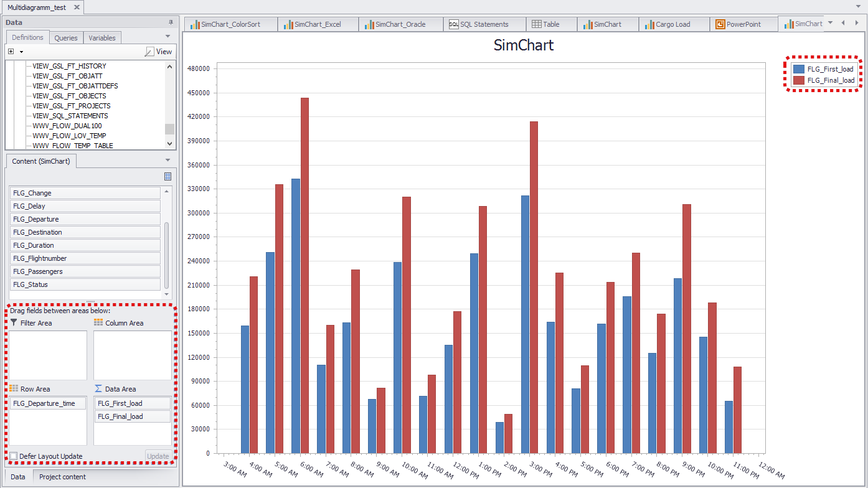Pin the Data panel
The height and width of the screenshot is (488, 868).
click(171, 22)
